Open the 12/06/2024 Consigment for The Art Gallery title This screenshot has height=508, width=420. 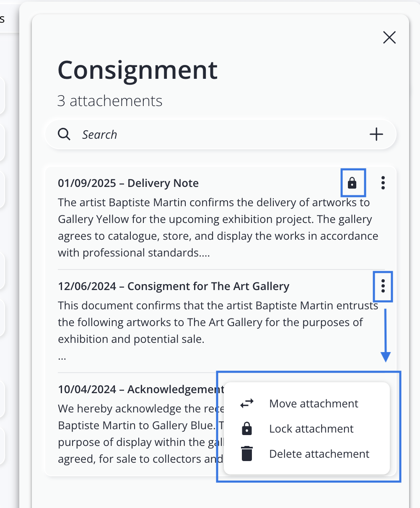tap(174, 286)
